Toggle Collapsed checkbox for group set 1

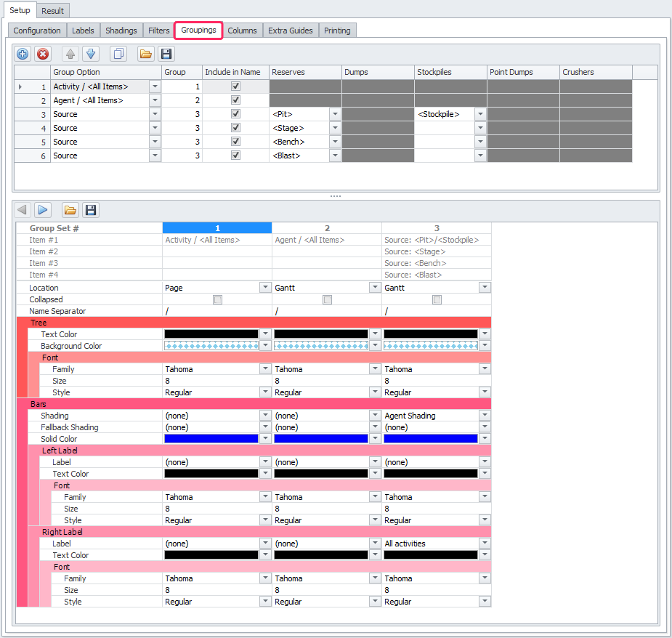(217, 299)
